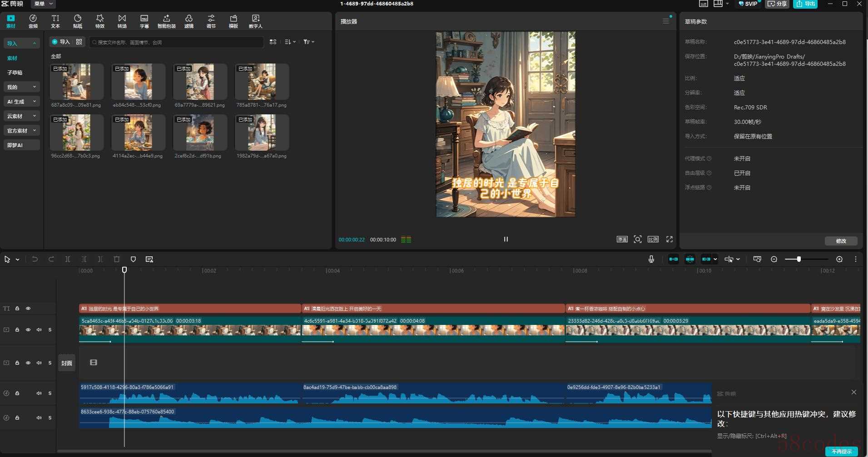Image resolution: width=868 pixels, height=457 pixels.
Task: Mute the first audio track
Action: pyautogui.click(x=39, y=393)
